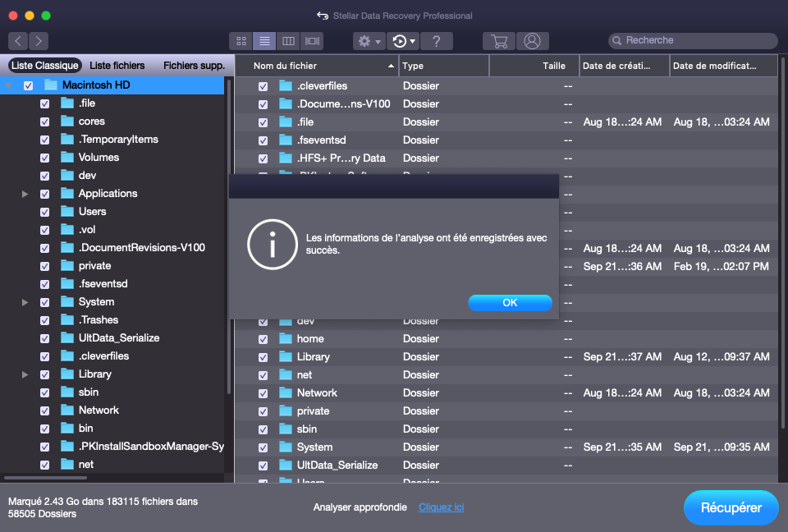Collapse the Macintosh HD tree node
788x532 pixels.
pyautogui.click(x=8, y=85)
